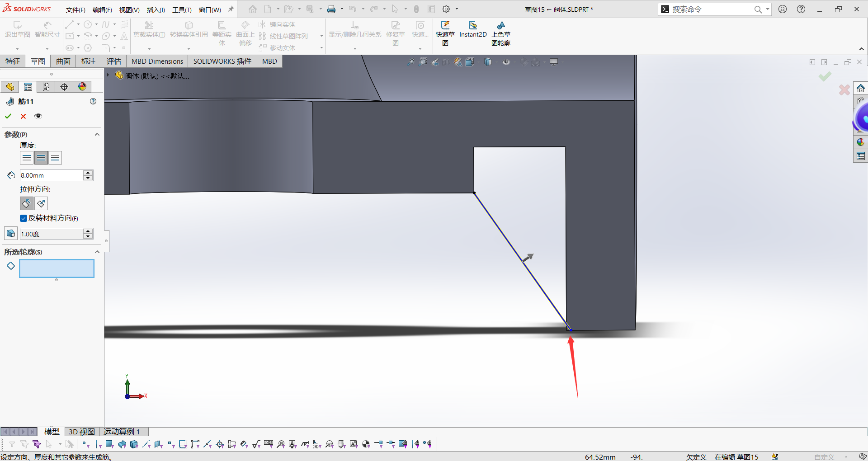Click the selected contours (所选轮廓) box

57,268
